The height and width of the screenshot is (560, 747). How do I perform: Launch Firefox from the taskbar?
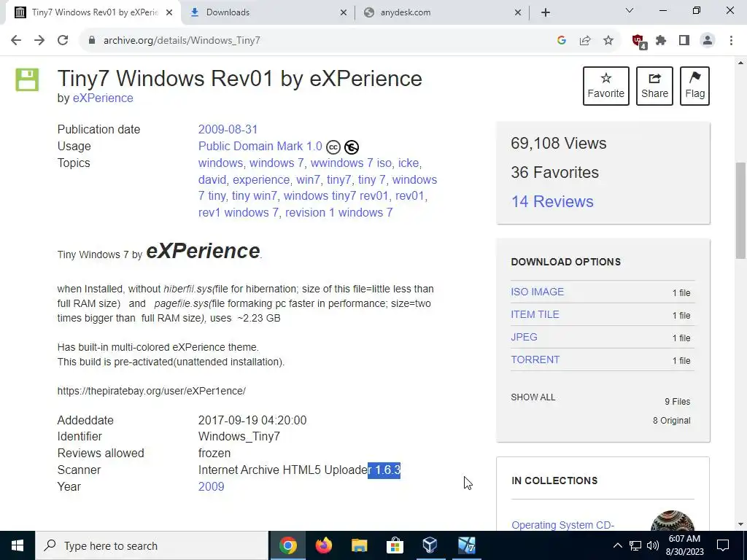point(323,545)
